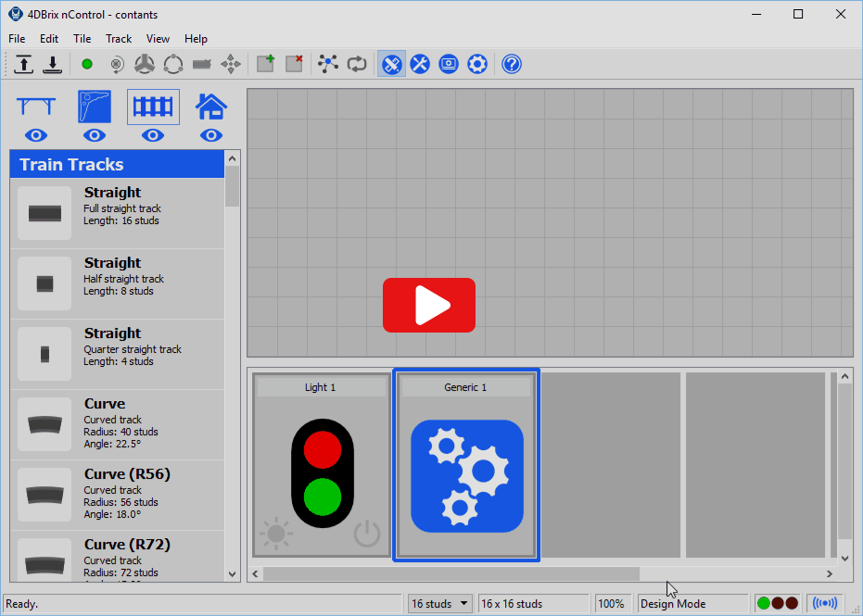Select the wrench and screwdriver mode icon
863x616 pixels.
420,64
